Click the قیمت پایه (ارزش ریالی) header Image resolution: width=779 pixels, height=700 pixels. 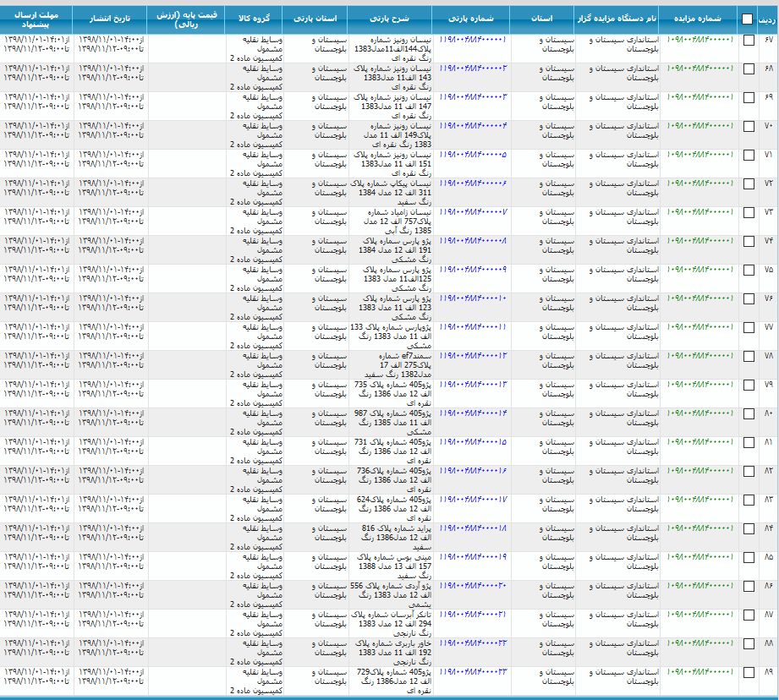click(185, 20)
